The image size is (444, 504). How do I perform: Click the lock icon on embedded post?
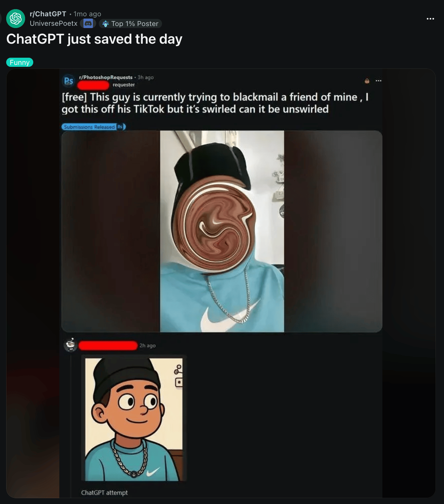[367, 81]
